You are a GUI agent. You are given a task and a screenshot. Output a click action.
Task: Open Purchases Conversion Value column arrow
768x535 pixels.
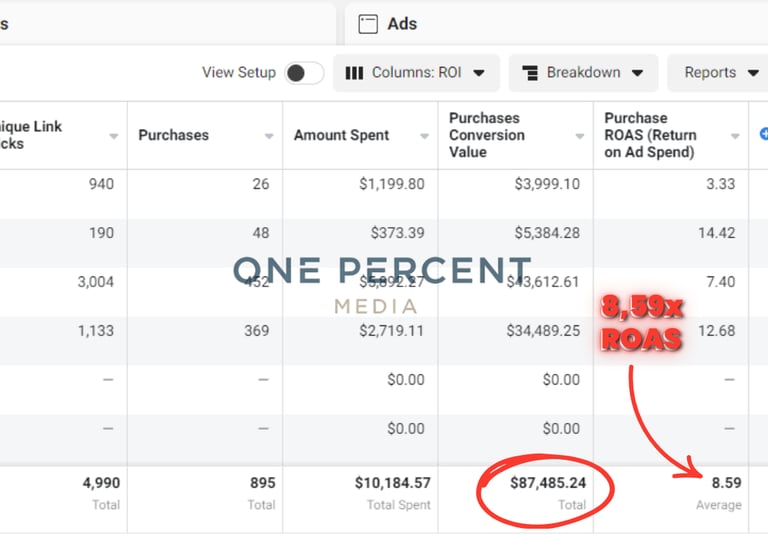click(580, 136)
